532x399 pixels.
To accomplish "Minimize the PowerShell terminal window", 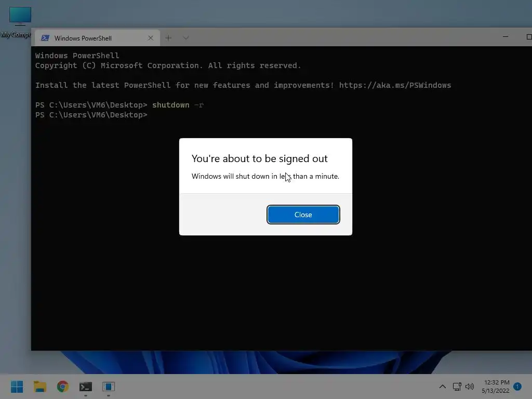I will pos(506,37).
